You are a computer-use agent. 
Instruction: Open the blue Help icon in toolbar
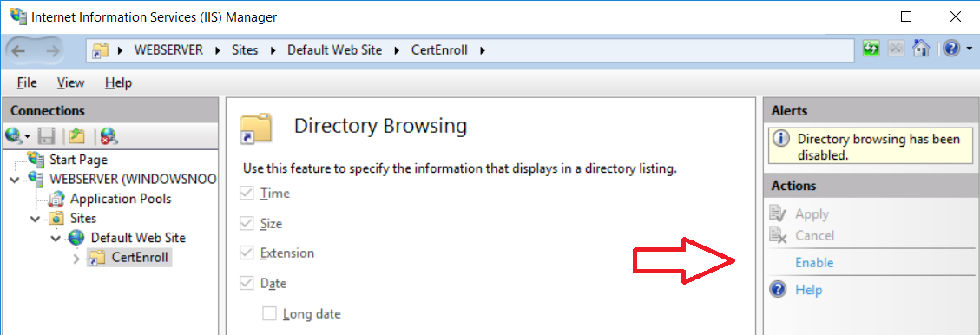pyautogui.click(x=951, y=49)
